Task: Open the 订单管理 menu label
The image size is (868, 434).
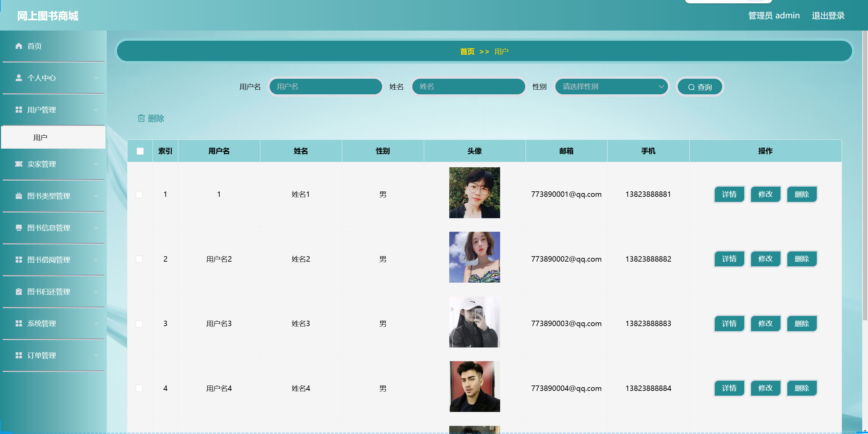Action: point(42,355)
